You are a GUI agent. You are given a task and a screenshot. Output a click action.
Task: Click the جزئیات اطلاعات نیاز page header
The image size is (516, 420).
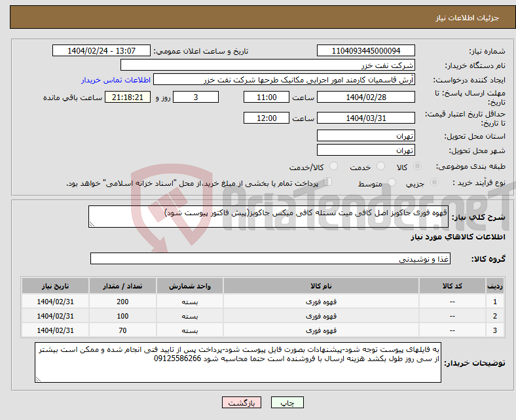pos(468,18)
